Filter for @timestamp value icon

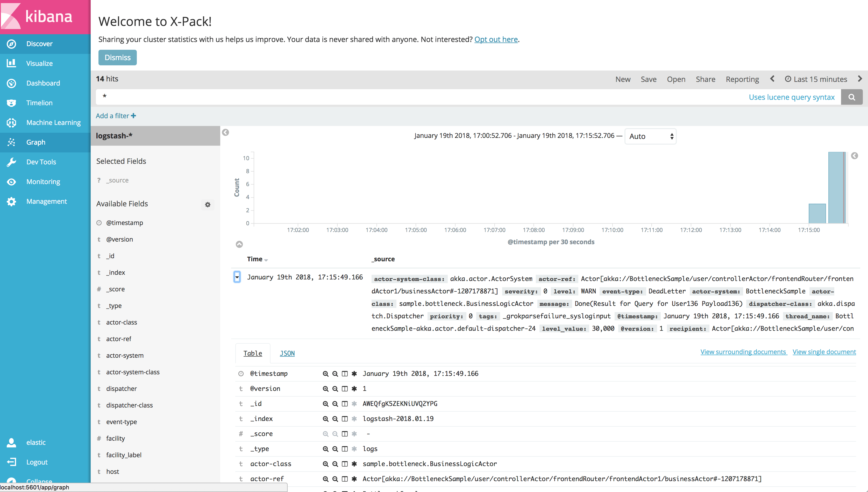click(325, 374)
